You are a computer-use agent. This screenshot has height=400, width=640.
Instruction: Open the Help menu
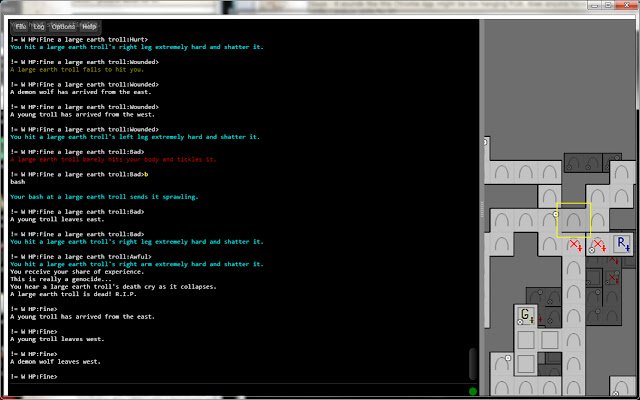pos(89,27)
